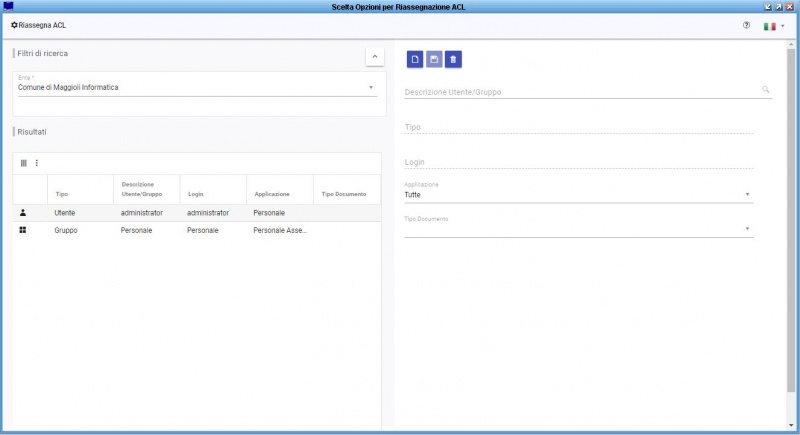Click the new document icon button
800x435 pixels.
pos(415,60)
